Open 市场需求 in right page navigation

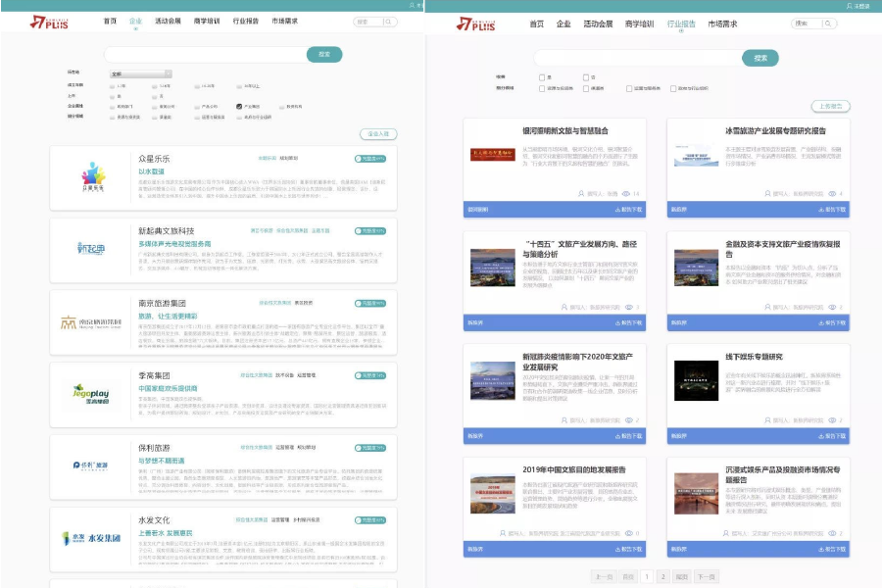pos(722,24)
